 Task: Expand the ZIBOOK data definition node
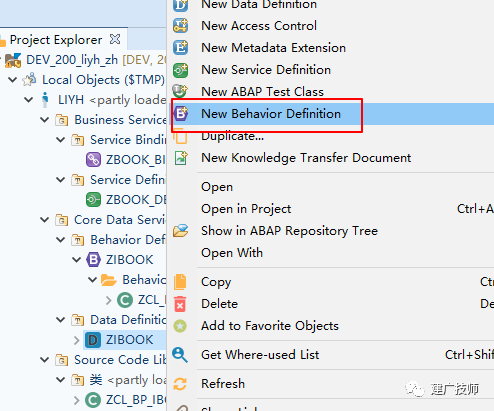(x=77, y=340)
